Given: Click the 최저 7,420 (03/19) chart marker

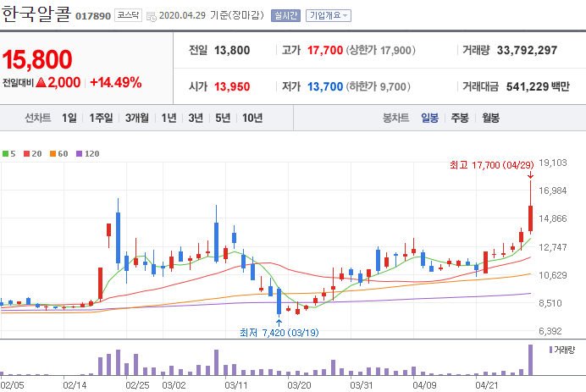Looking at the screenshot, I should 279,332.
